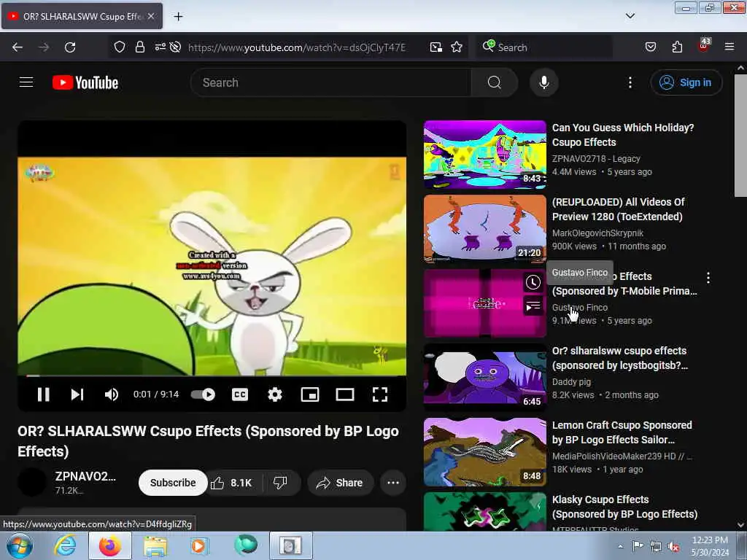The image size is (747, 560).
Task: Click the Firefox toolbar Search box
Action: pyautogui.click(x=543, y=47)
